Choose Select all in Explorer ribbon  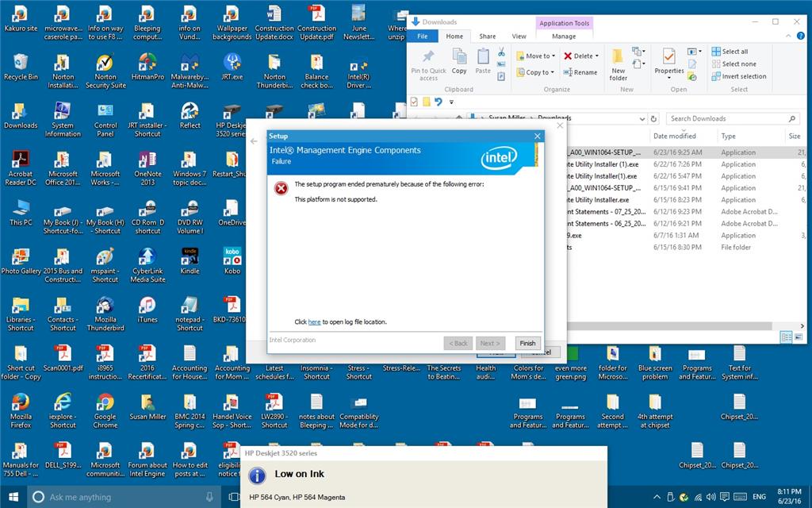coord(730,52)
